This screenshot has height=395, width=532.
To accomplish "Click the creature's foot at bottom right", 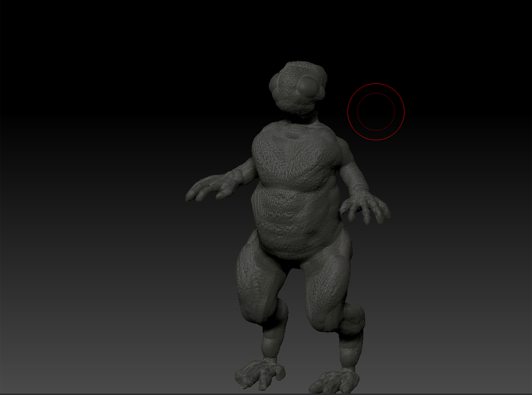I will tap(334, 381).
